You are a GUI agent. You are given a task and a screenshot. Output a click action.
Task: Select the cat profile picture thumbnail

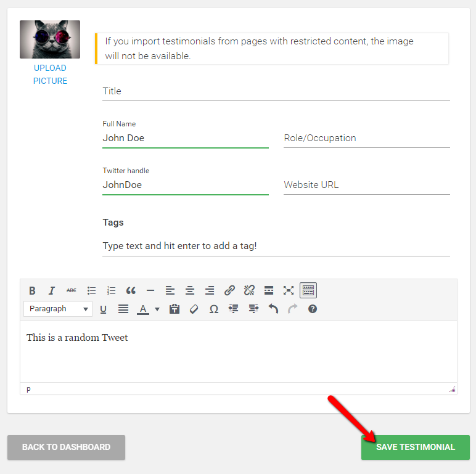coord(50,39)
